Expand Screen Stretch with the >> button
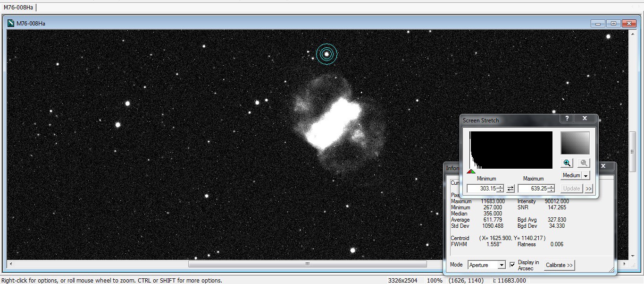 click(x=588, y=189)
